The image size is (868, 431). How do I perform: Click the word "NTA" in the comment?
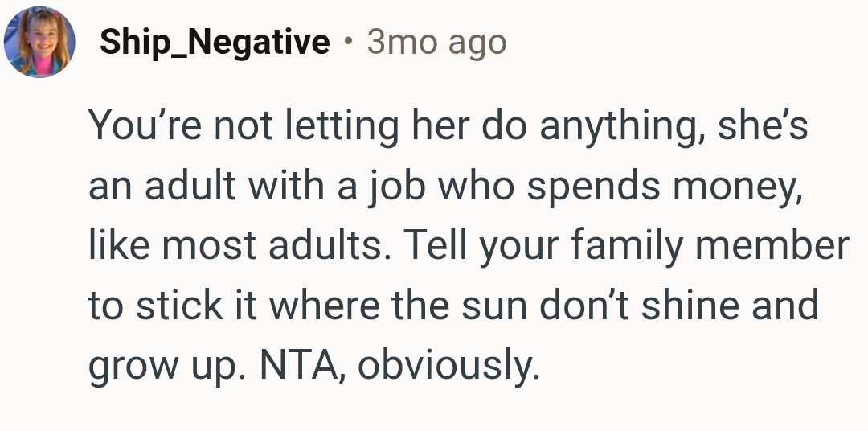click(x=301, y=366)
